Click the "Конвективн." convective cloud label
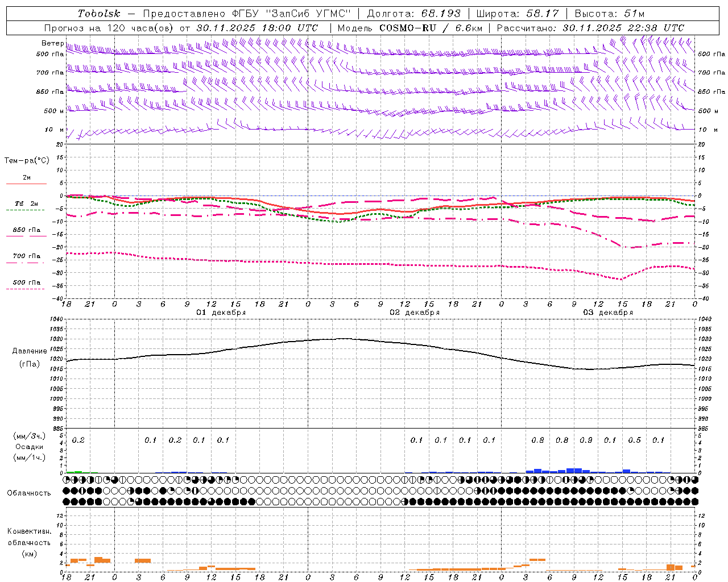Viewport: 728px width, 582px height. 29,531
